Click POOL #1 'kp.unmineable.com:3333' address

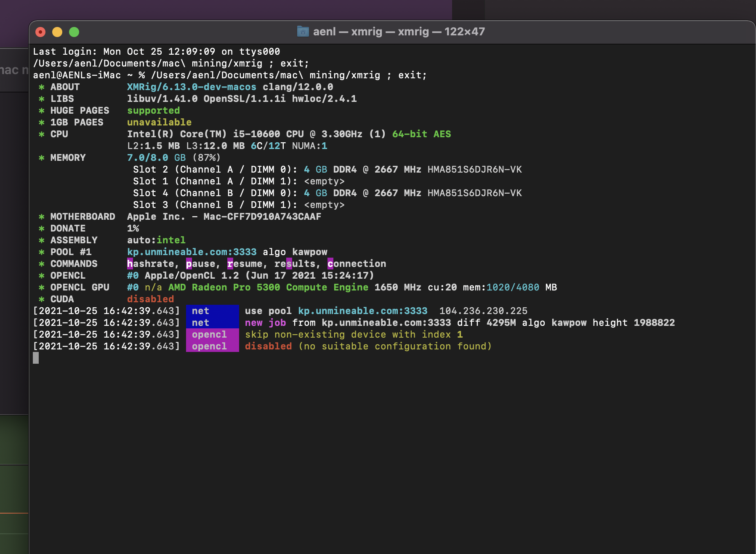pyautogui.click(x=192, y=252)
